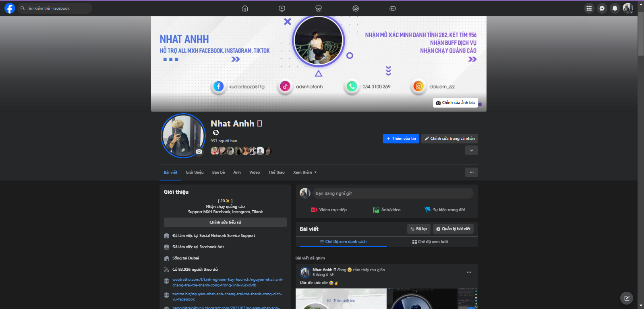
Task: Click the Sự kiện trong đời option
Action: tap(445, 210)
